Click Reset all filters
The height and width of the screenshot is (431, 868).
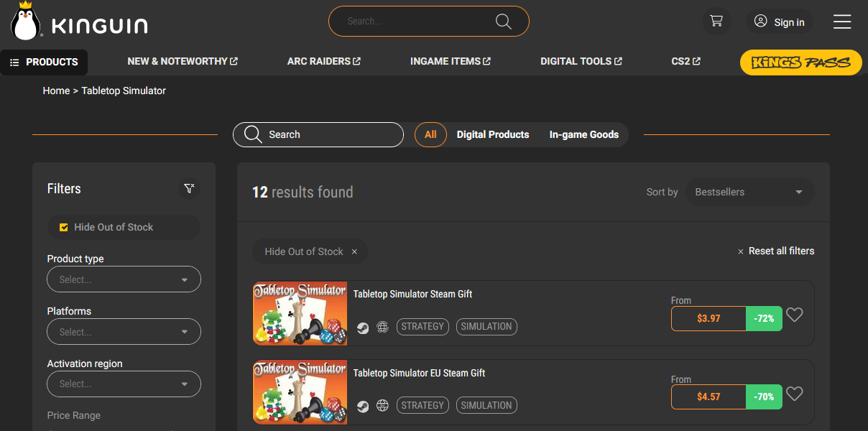[x=776, y=251]
